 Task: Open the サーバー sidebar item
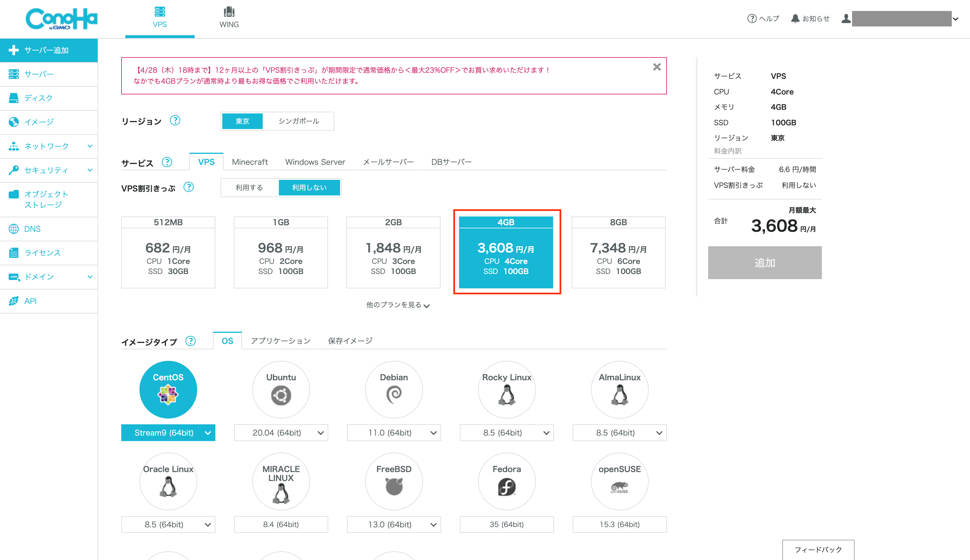(49, 74)
